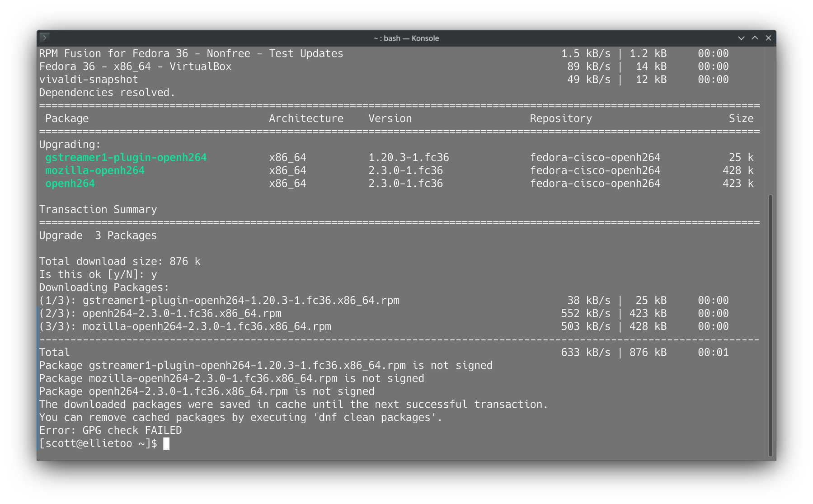Click the 'Upgrade 3 Packages' line

[x=98, y=236]
